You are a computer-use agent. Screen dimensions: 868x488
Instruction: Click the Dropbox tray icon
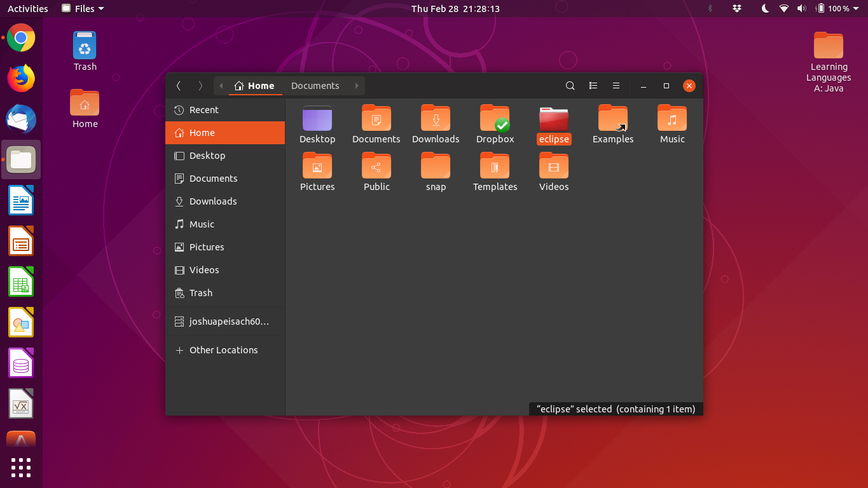737,9
